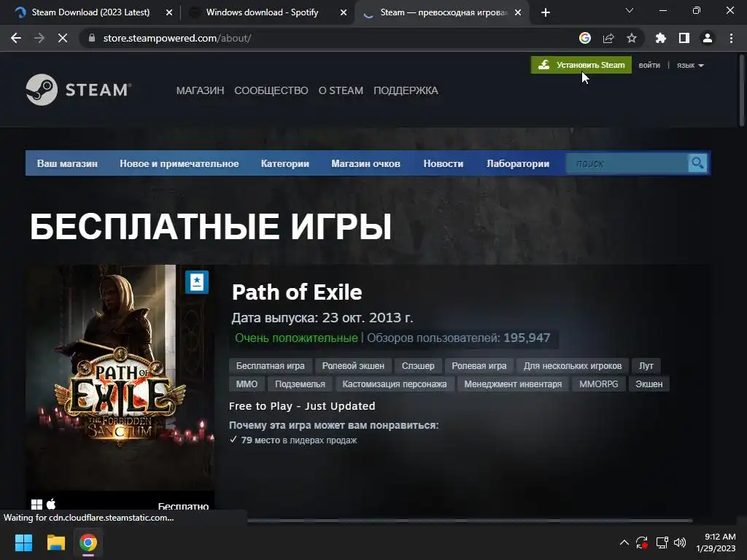Close the Steam Download (2023 Latest) tab

click(x=169, y=12)
